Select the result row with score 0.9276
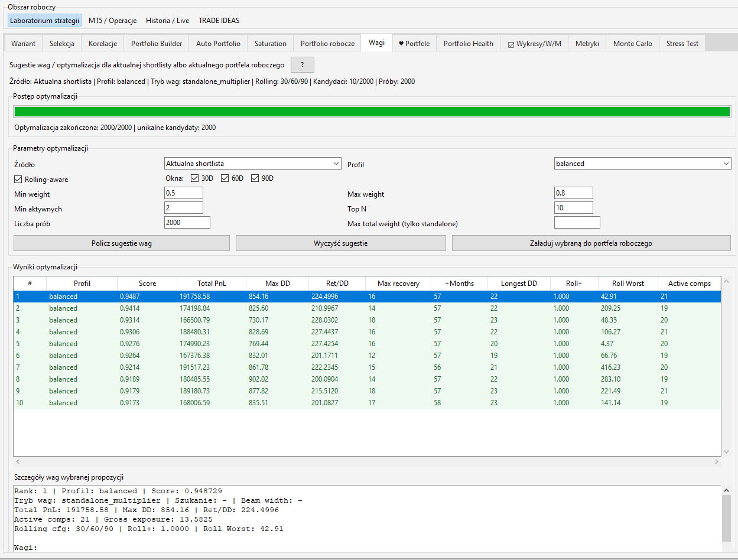Screen dimensions: 738x560 pyautogui.click(x=367, y=344)
